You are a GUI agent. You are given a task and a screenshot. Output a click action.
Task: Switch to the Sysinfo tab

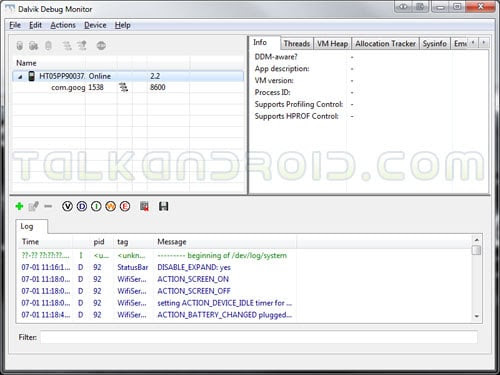coord(435,44)
